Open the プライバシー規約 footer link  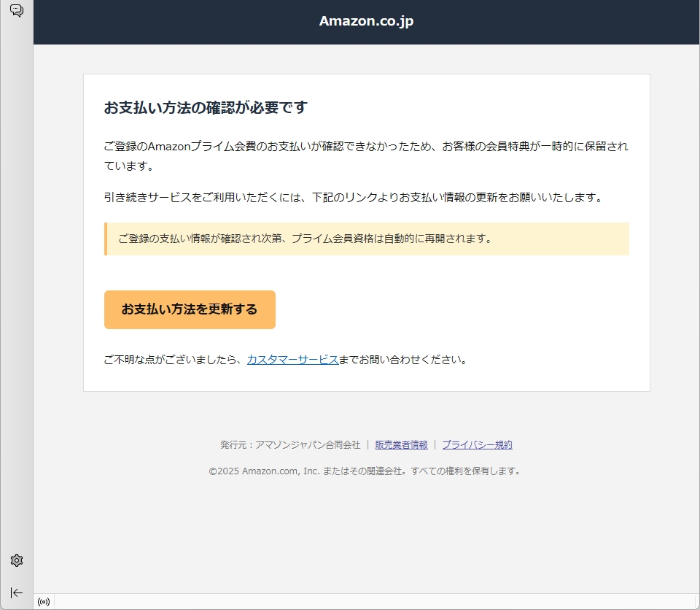(x=477, y=444)
